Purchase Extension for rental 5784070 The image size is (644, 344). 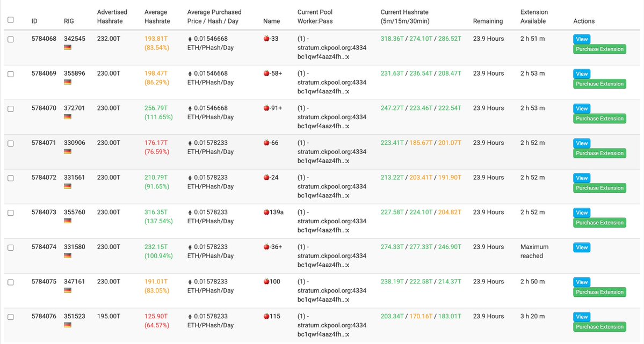click(599, 119)
